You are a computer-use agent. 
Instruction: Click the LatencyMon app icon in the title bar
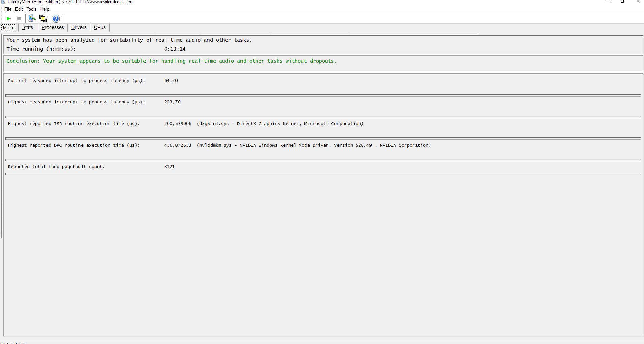3,2
